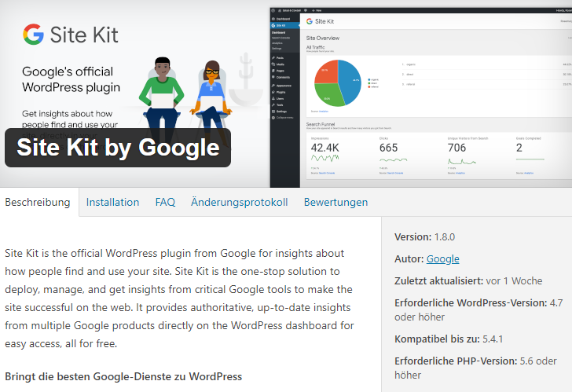Click Users in the banner WordPress sidebar
This screenshot has height=392, width=572.
tap(277, 98)
